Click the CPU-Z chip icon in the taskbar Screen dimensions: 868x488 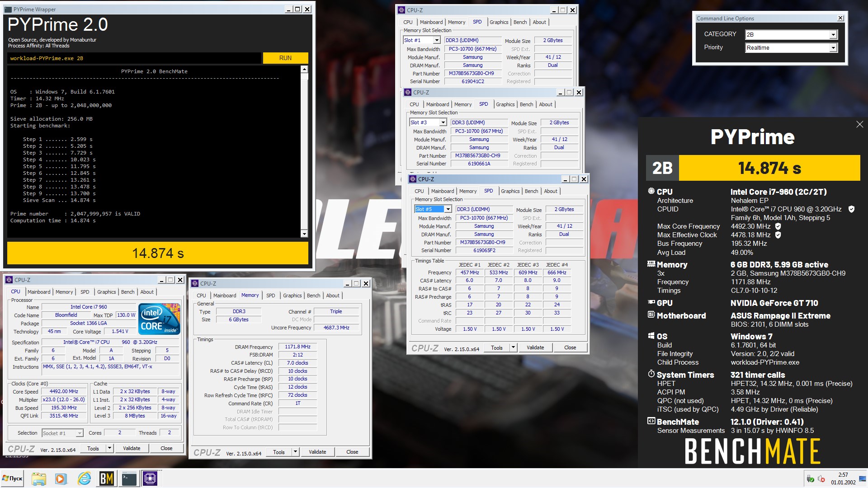click(x=150, y=479)
